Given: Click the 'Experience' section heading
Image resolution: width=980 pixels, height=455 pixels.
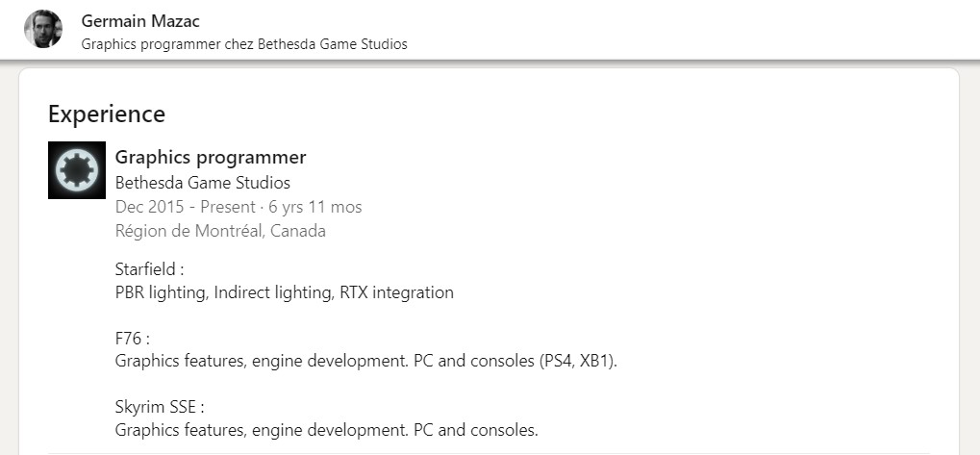Looking at the screenshot, I should click(x=106, y=114).
